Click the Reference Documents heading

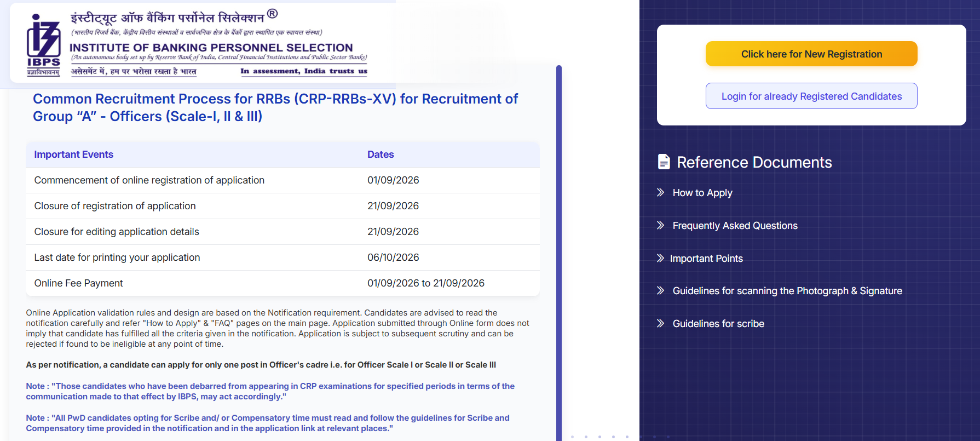coord(754,162)
